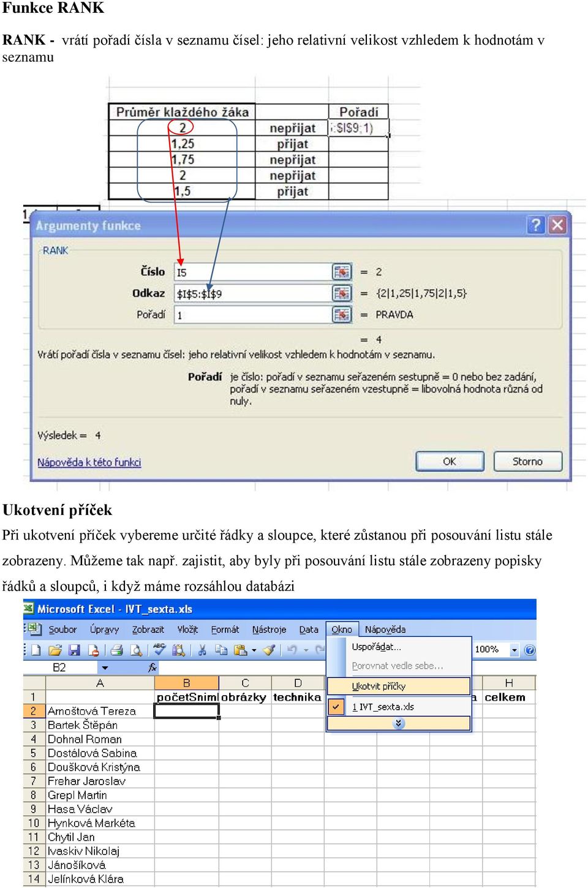Click the Copy icon in the toolbar
The image size is (588, 888).
click(x=221, y=650)
